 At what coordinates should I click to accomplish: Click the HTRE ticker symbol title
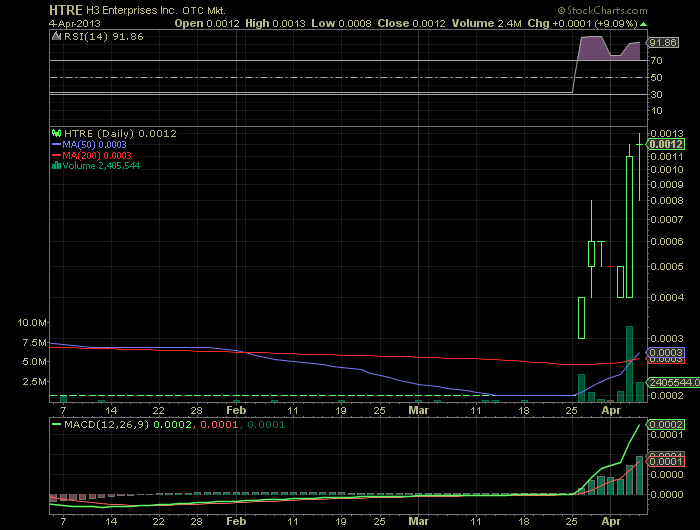[66, 10]
